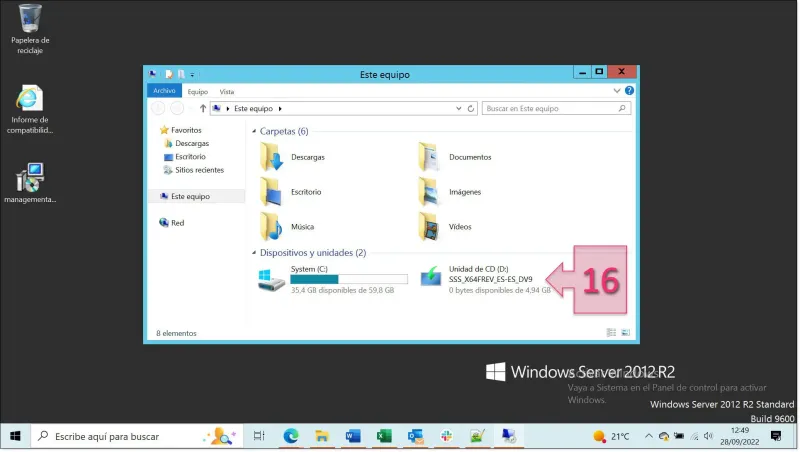The width and height of the screenshot is (800, 452).
Task: Select the System (C:) drive icon
Action: pyautogui.click(x=271, y=280)
